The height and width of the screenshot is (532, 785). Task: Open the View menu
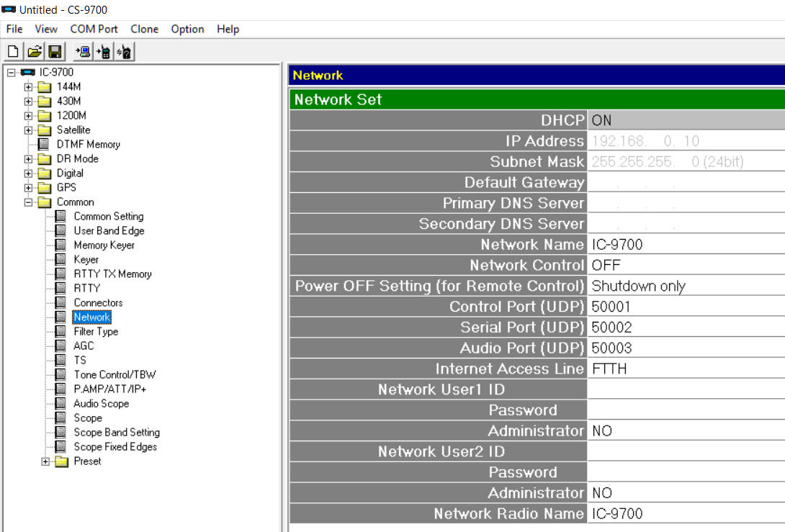point(46,29)
